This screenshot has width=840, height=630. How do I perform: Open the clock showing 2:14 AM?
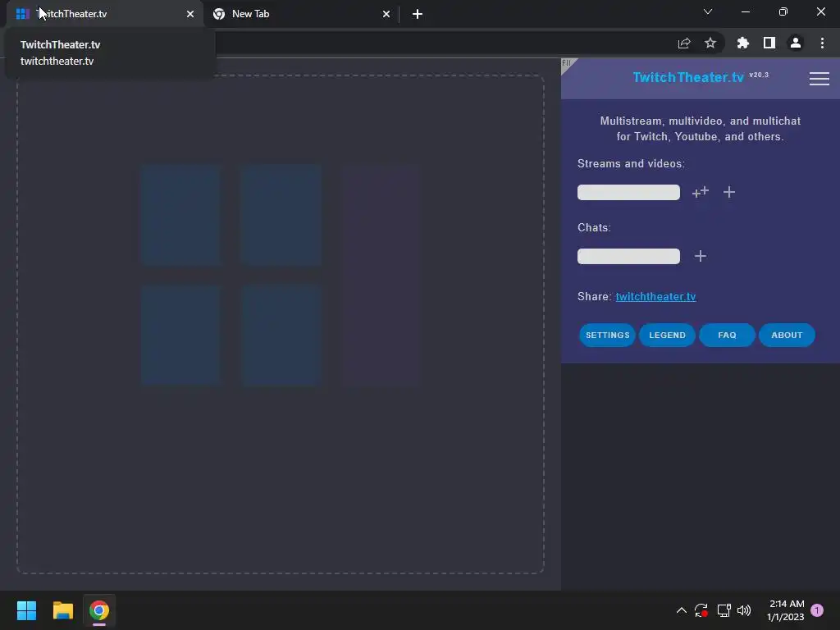(x=785, y=610)
